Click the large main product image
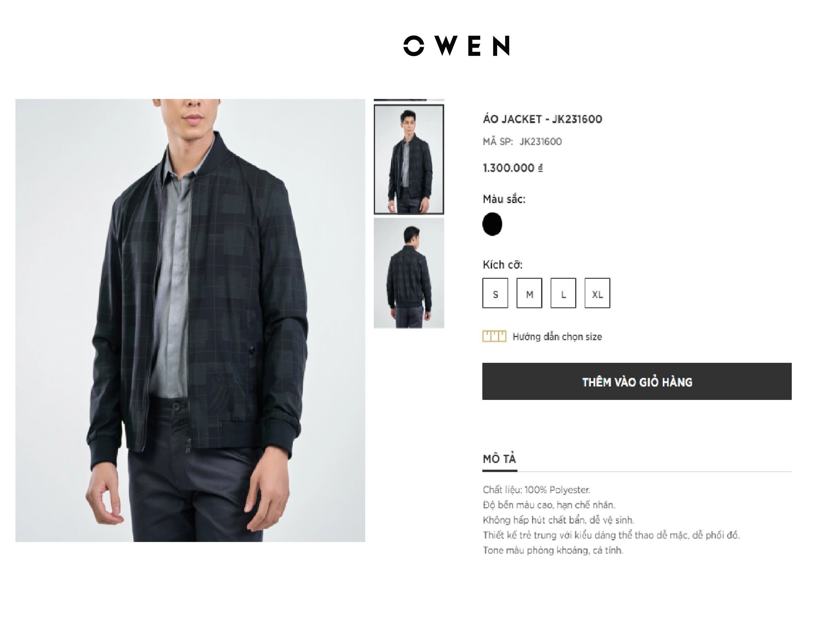 190,320
